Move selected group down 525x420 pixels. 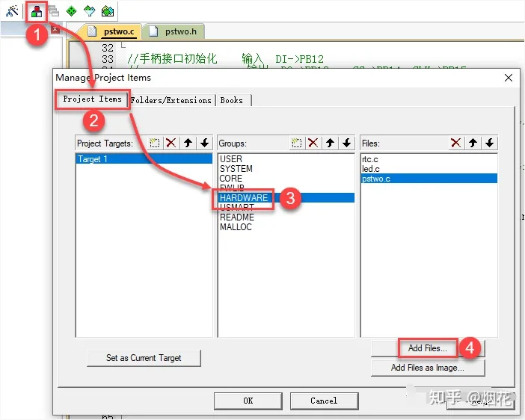point(346,143)
